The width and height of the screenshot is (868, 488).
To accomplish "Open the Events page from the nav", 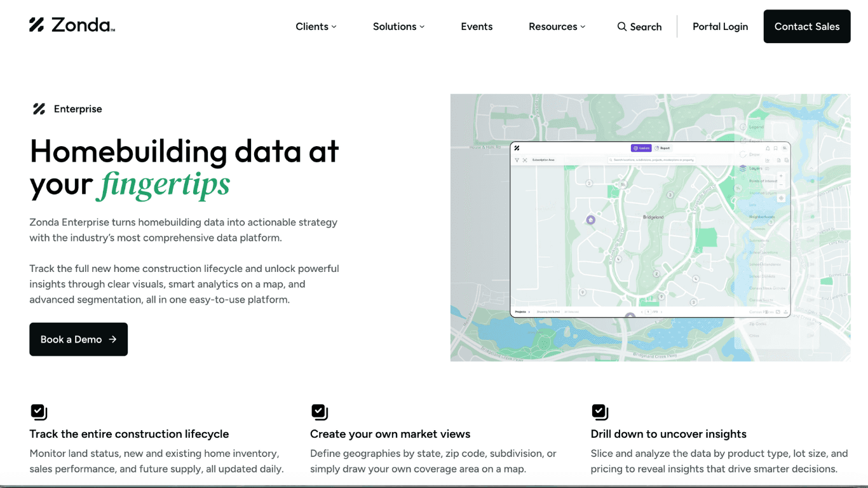I will [x=477, y=27].
